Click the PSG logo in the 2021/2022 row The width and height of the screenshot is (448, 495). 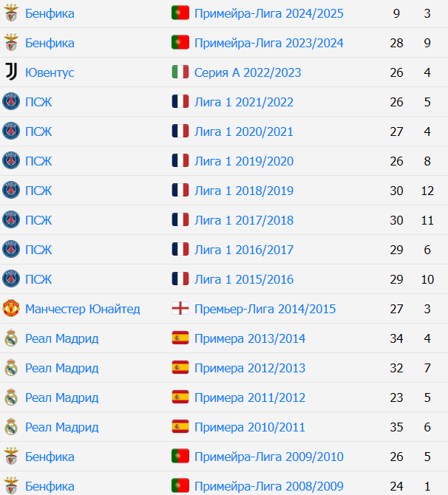coord(11,102)
